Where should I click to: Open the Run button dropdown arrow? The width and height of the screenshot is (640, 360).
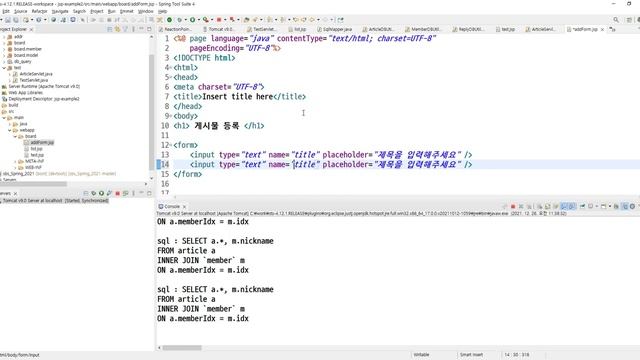198,20
